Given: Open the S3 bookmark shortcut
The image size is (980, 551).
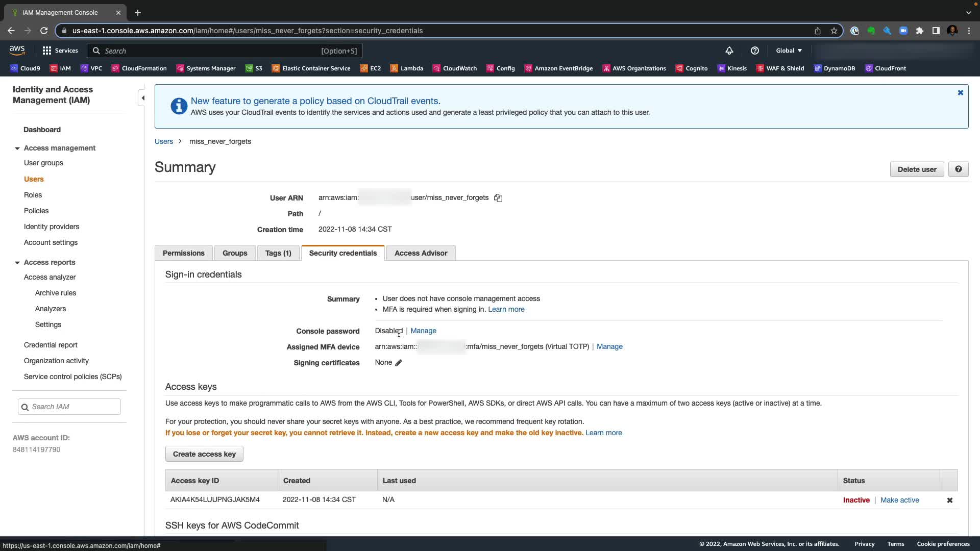Looking at the screenshot, I should [254, 68].
